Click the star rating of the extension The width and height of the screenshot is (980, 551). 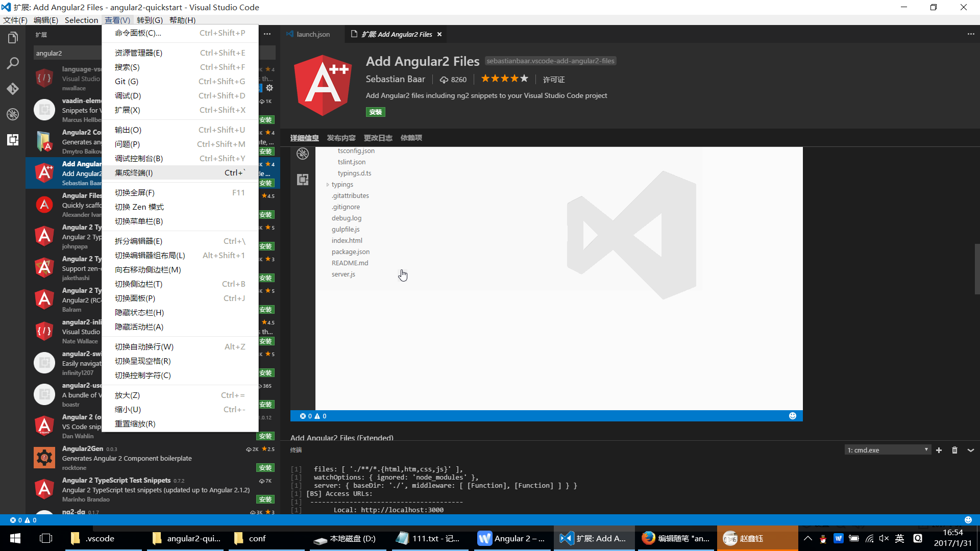(504, 79)
